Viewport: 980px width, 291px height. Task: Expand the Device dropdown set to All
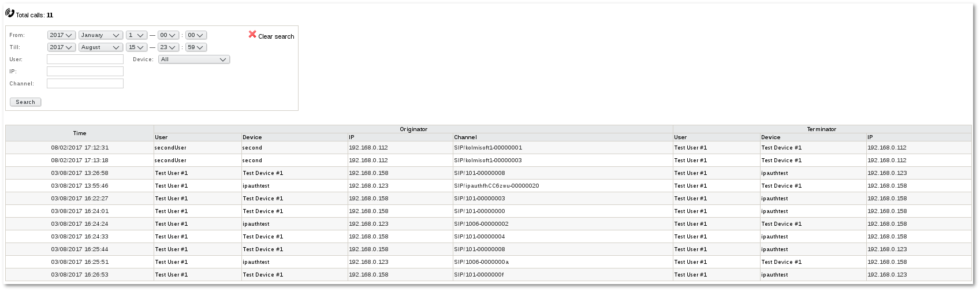pyautogui.click(x=193, y=59)
